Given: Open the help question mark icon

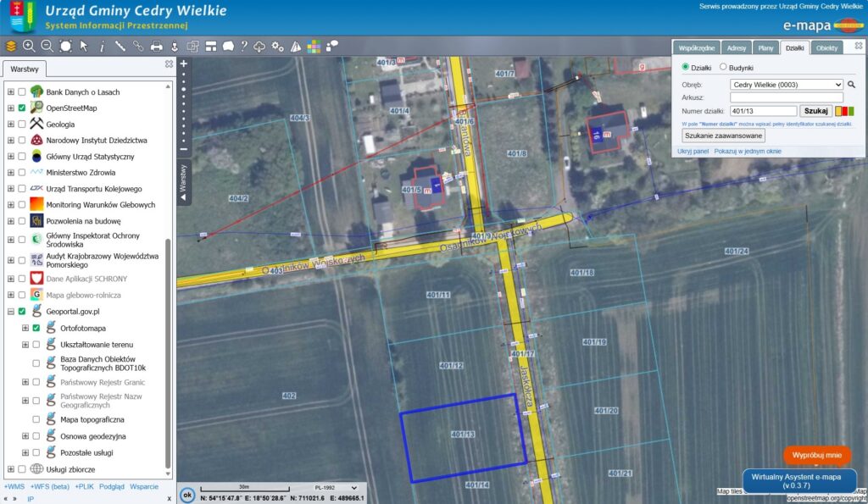Looking at the screenshot, I should (x=244, y=46).
